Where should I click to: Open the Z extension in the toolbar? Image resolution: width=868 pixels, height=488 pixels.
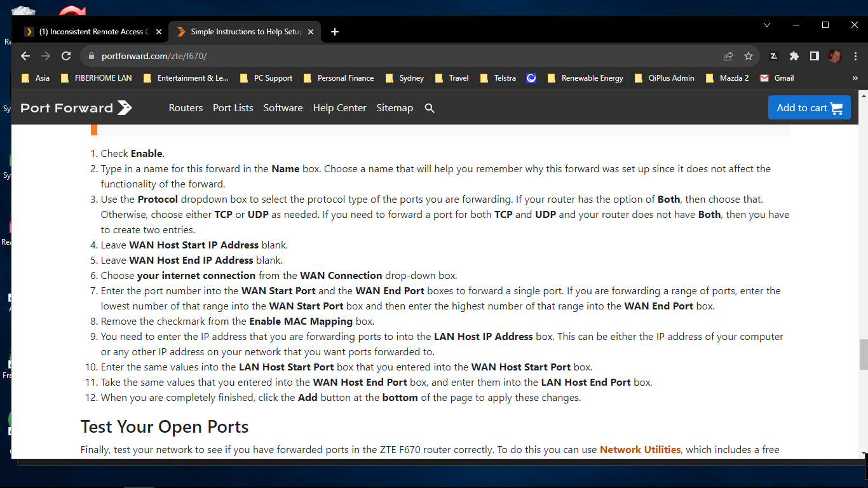pos(774,56)
